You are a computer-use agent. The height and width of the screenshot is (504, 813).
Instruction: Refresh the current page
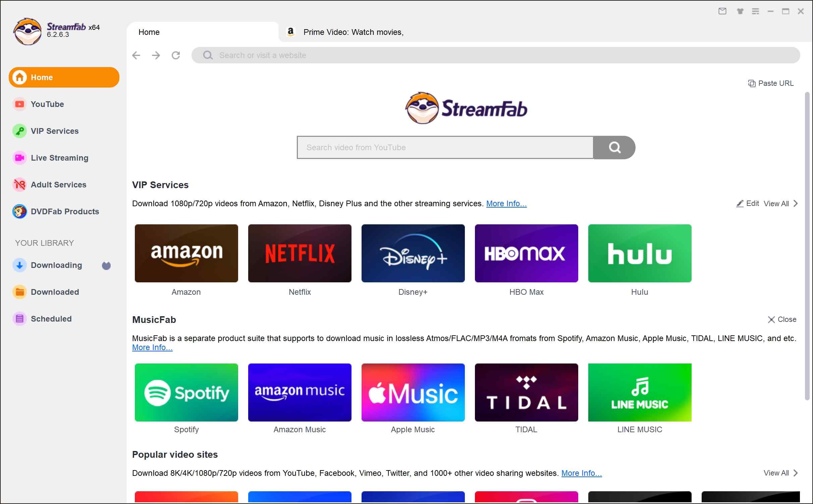pyautogui.click(x=176, y=55)
